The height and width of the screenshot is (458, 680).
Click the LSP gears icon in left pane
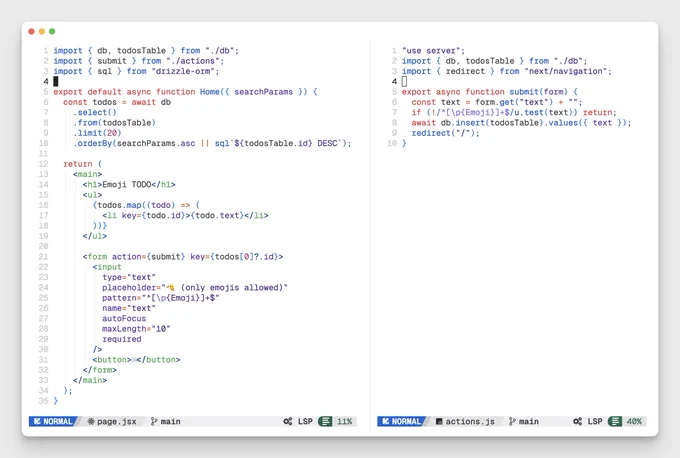288,421
